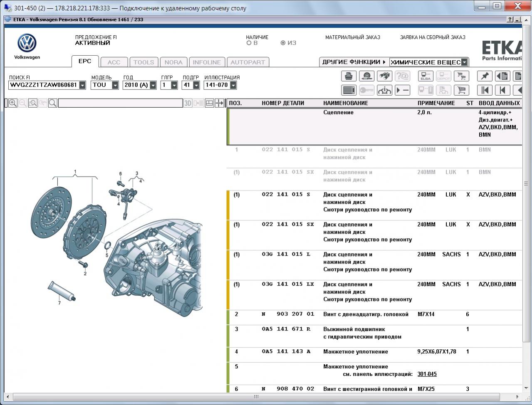The image size is (532, 405).
Task: Select the EPC tab
Action: (x=85, y=61)
